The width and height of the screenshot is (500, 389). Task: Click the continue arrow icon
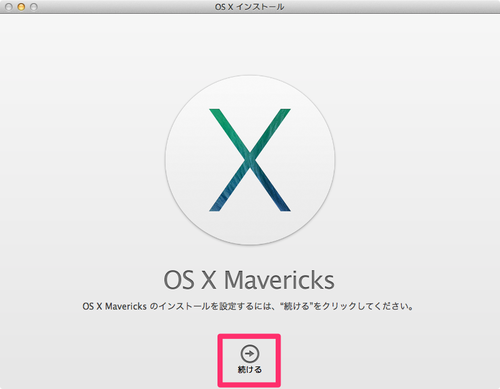pyautogui.click(x=250, y=354)
